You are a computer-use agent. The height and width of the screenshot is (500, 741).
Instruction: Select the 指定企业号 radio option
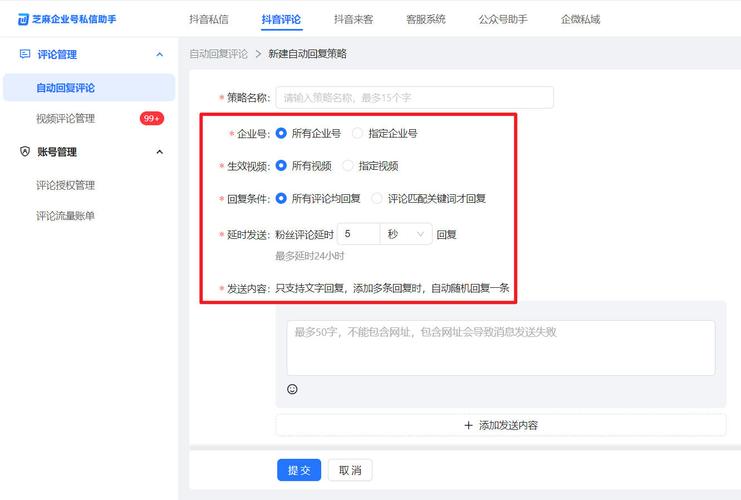[358, 133]
